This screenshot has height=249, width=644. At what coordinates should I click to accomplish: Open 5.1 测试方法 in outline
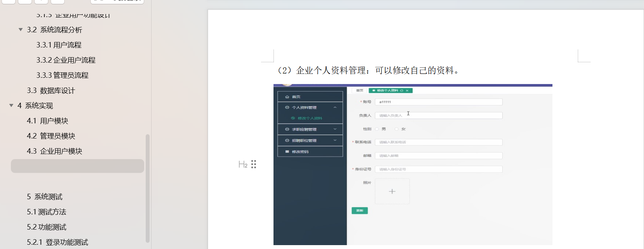(x=46, y=212)
